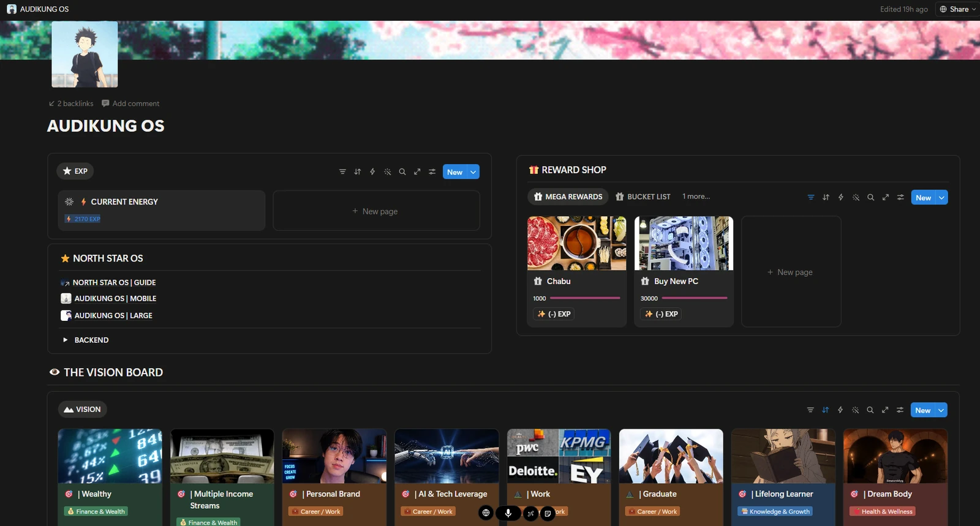The height and width of the screenshot is (526, 980).
Task: Click AI sparkle icon in EXP toolbar
Action: (388, 172)
